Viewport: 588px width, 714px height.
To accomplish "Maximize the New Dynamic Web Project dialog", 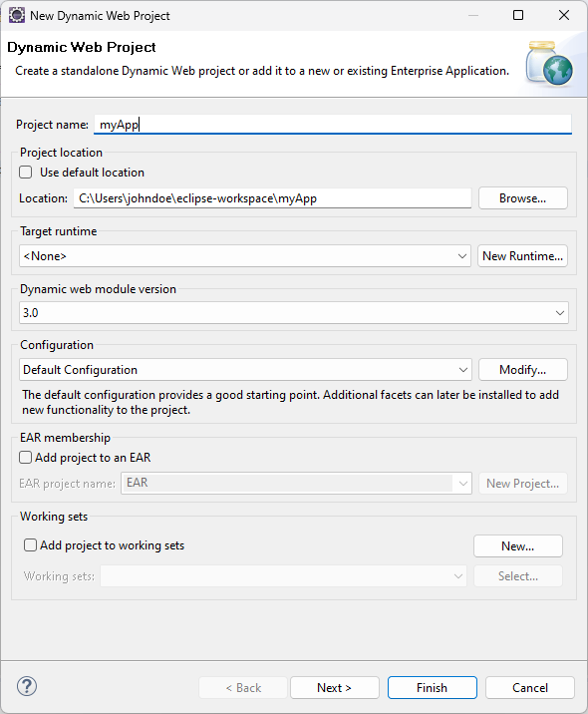I will [x=518, y=15].
